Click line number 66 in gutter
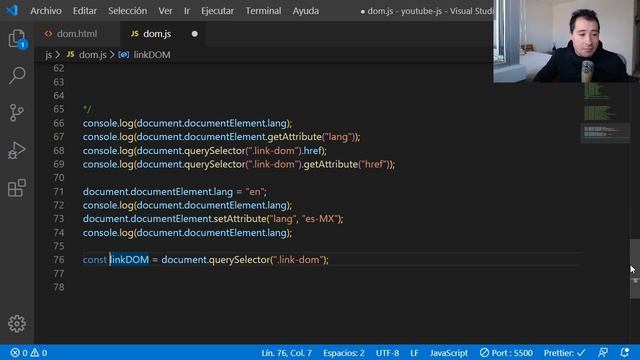This screenshot has width=640, height=360. 58,123
